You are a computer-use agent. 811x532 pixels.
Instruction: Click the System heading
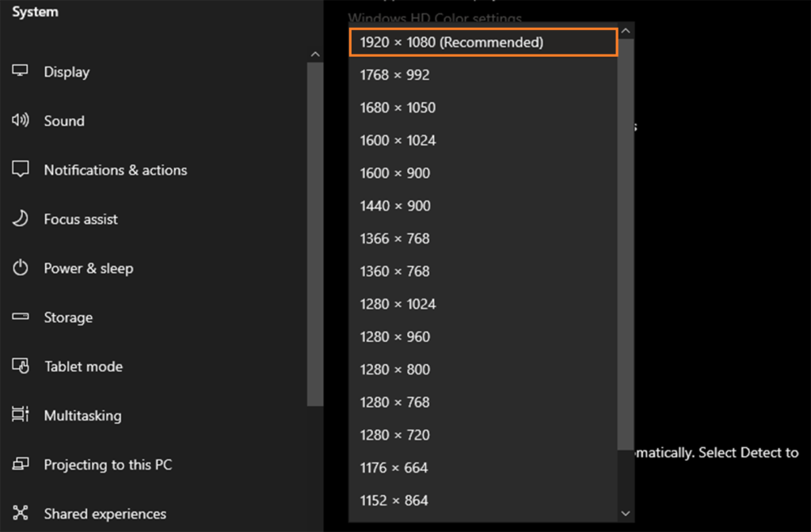pyautogui.click(x=34, y=12)
